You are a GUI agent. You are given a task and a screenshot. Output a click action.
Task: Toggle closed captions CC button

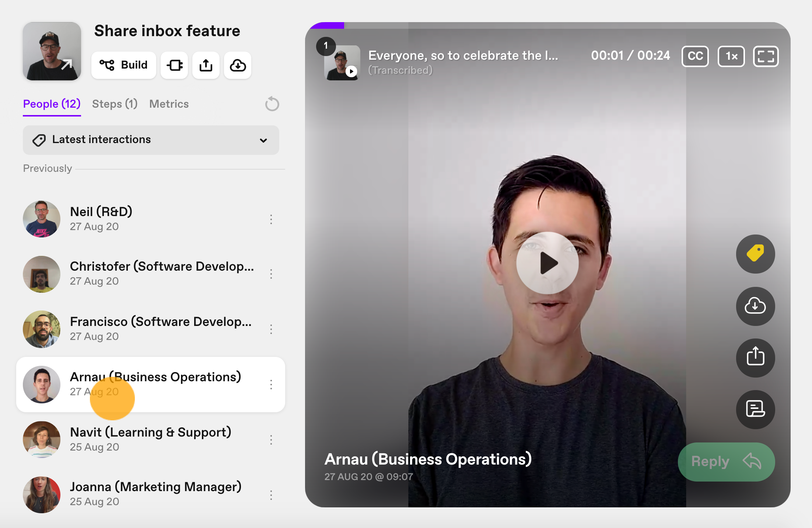click(695, 56)
